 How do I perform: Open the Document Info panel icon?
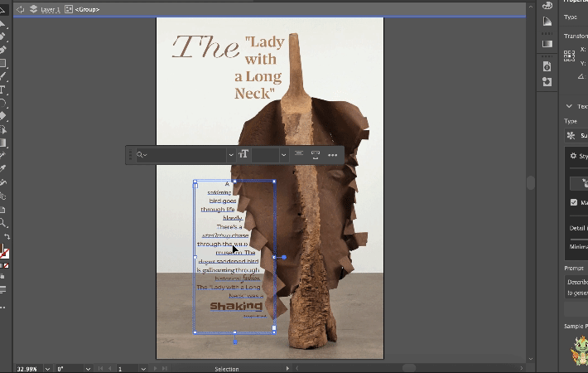pos(547,67)
